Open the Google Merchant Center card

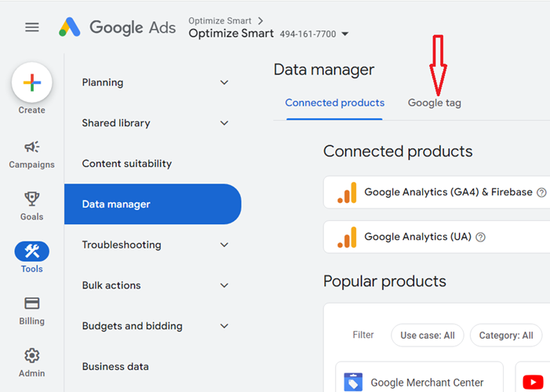click(x=420, y=377)
